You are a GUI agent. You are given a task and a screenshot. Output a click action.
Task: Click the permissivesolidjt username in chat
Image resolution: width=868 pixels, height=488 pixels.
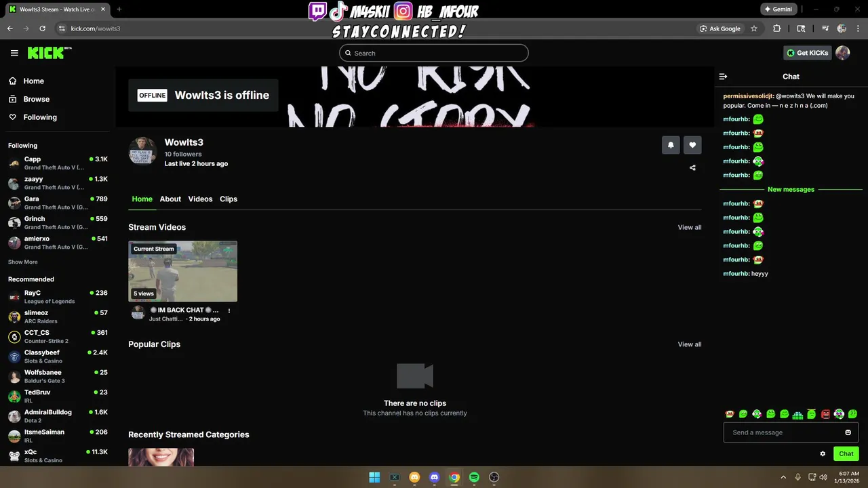(748, 96)
